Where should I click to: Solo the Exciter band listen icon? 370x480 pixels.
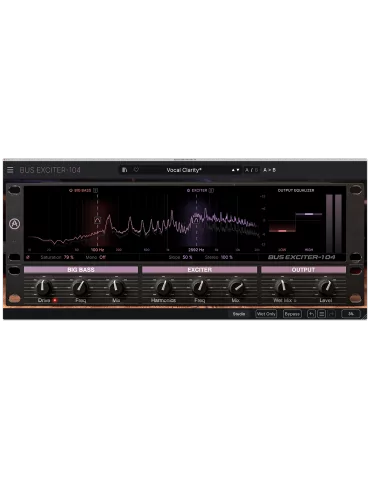click(x=211, y=190)
